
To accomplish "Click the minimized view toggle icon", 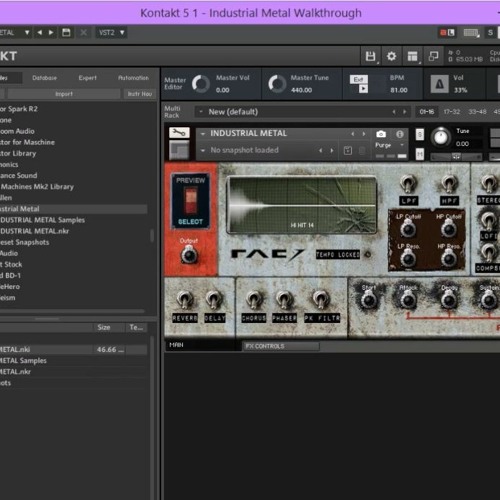I will (433, 56).
